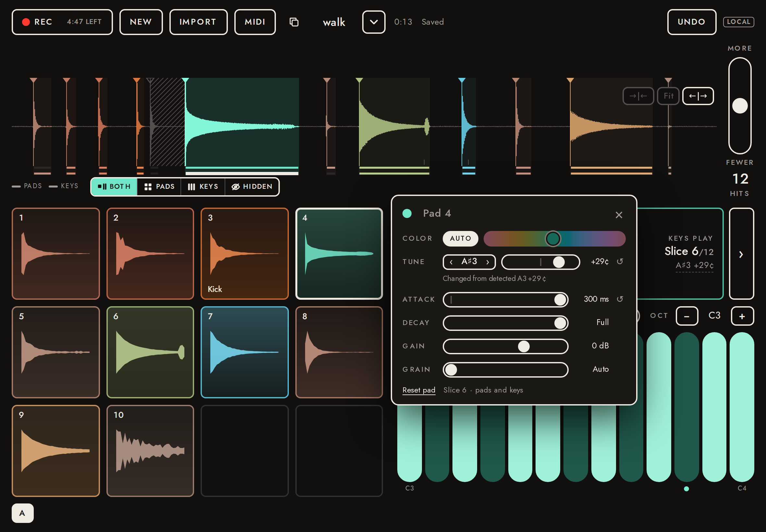The height and width of the screenshot is (532, 766).
Task: Click the duplicate project icon next to MIDI
Action: pyautogui.click(x=294, y=22)
